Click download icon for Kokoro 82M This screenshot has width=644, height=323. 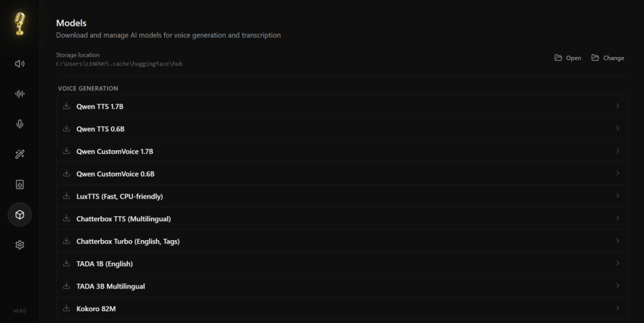tap(66, 308)
